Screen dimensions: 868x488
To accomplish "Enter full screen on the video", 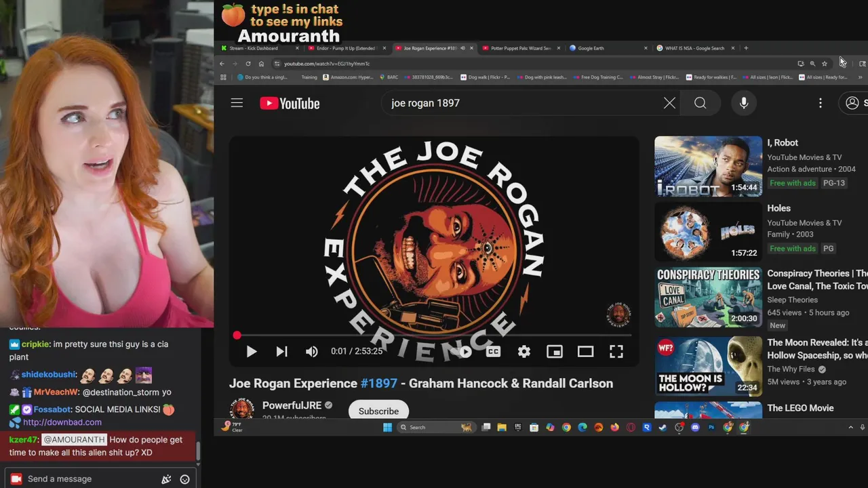I will pos(616,351).
